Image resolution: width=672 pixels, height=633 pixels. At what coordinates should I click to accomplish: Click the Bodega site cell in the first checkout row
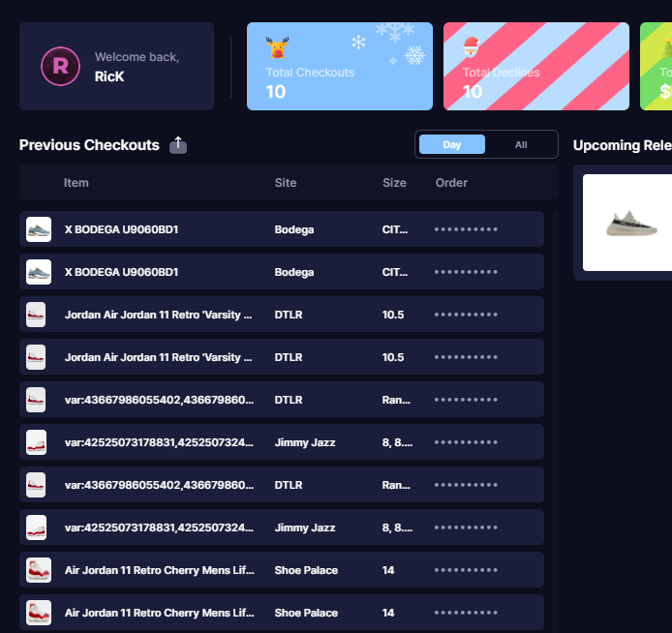pyautogui.click(x=294, y=229)
